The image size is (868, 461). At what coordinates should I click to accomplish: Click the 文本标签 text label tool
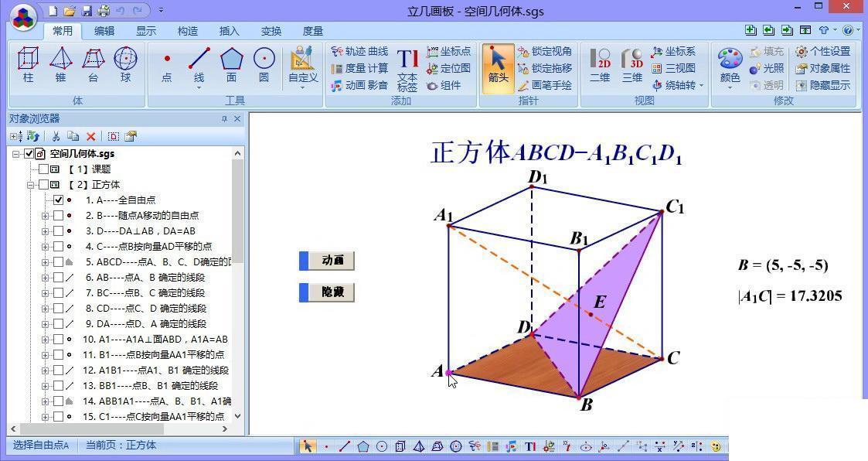407,70
